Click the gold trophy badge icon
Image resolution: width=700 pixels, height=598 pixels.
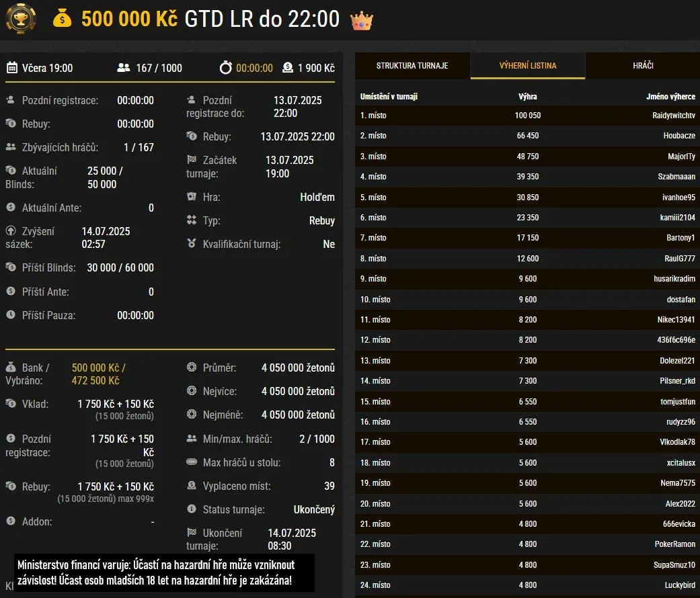pyautogui.click(x=21, y=19)
